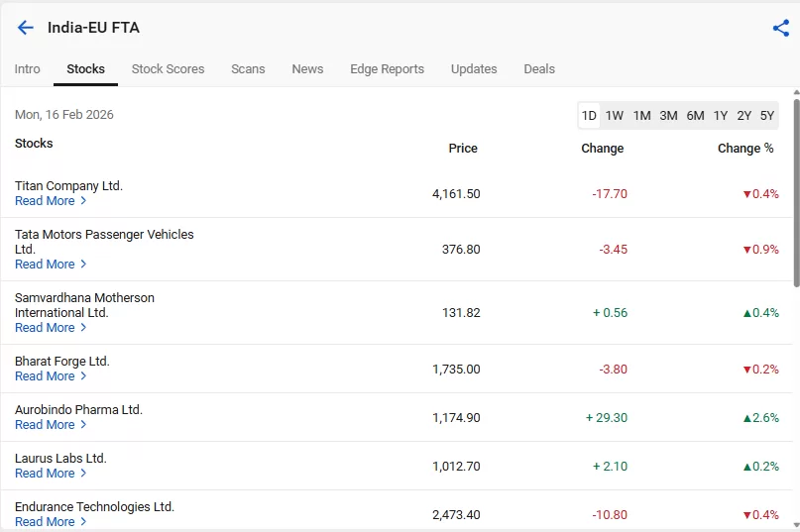The height and width of the screenshot is (532, 800).
Task: Click the scrollbar up arrow
Action: click(x=796, y=92)
